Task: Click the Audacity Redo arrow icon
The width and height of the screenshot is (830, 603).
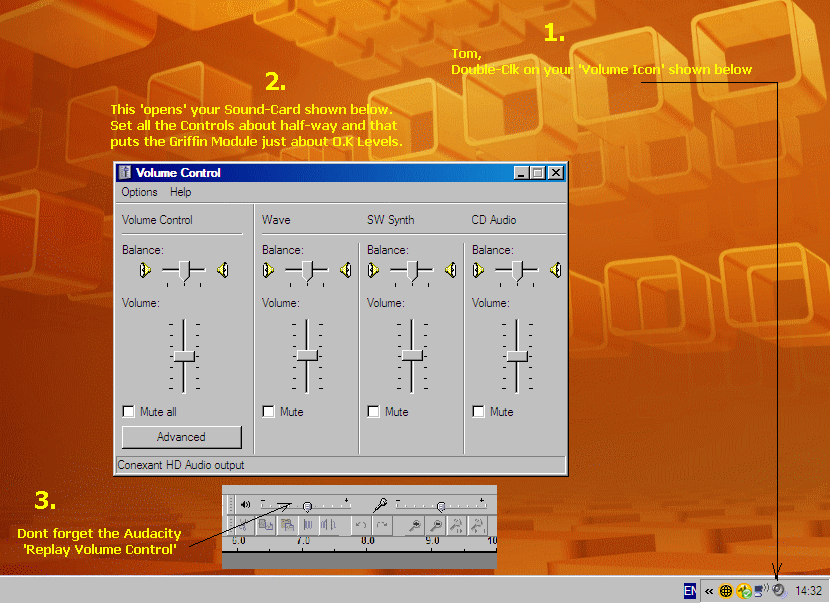Action: pyautogui.click(x=382, y=524)
